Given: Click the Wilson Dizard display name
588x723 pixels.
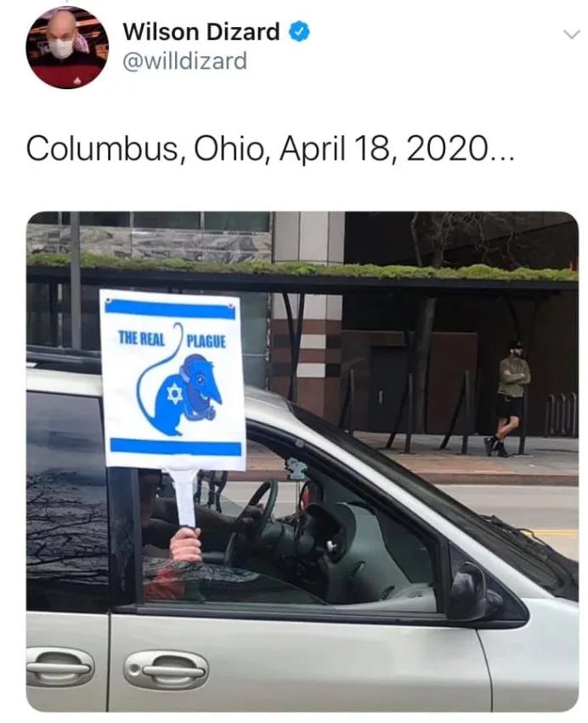Looking at the screenshot, I should [x=201, y=31].
